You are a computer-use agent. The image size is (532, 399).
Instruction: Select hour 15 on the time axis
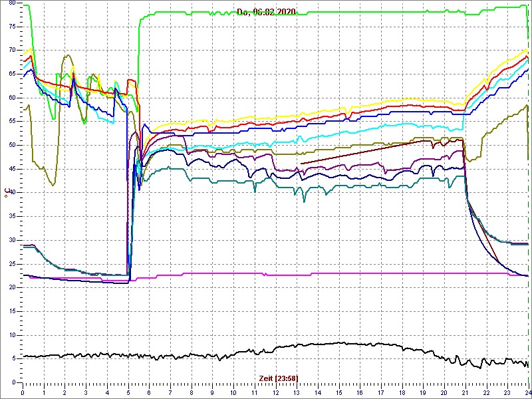(x=339, y=392)
